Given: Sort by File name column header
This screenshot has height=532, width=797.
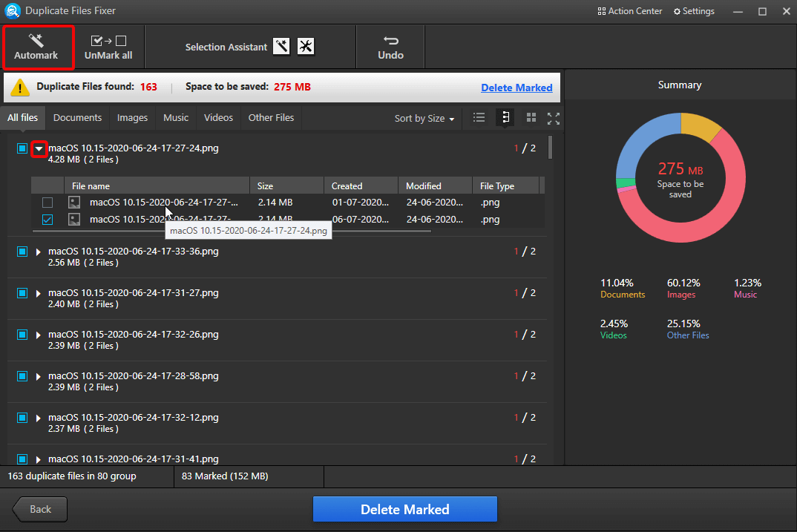Looking at the screenshot, I should 157,186.
